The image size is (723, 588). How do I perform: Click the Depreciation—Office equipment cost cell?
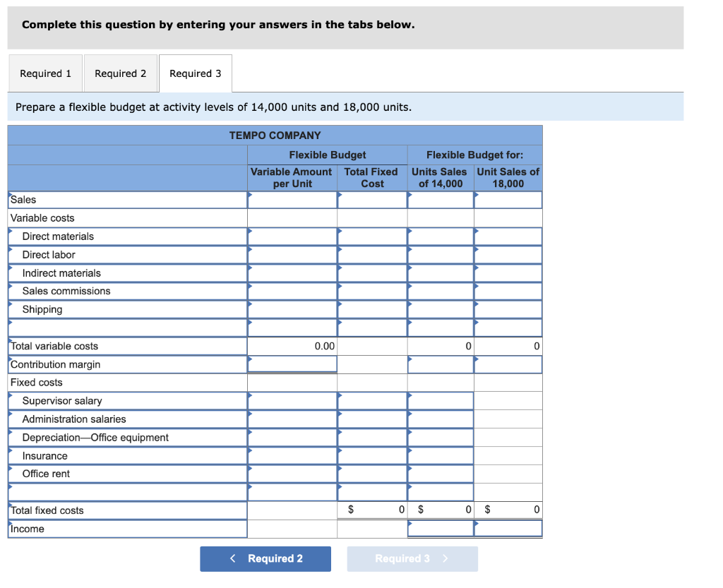[372, 437]
